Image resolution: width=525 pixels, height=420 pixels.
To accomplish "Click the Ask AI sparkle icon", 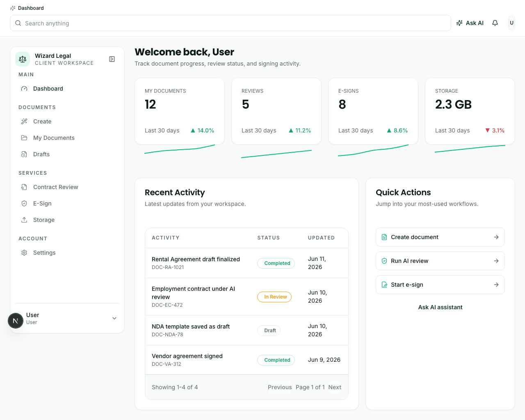I will point(459,23).
